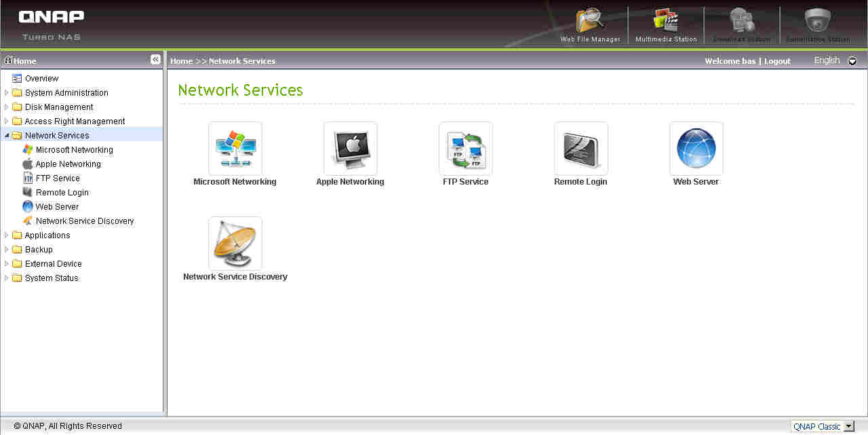This screenshot has width=868, height=435.
Task: Open Multimedia Station icon
Action: pyautogui.click(x=665, y=20)
